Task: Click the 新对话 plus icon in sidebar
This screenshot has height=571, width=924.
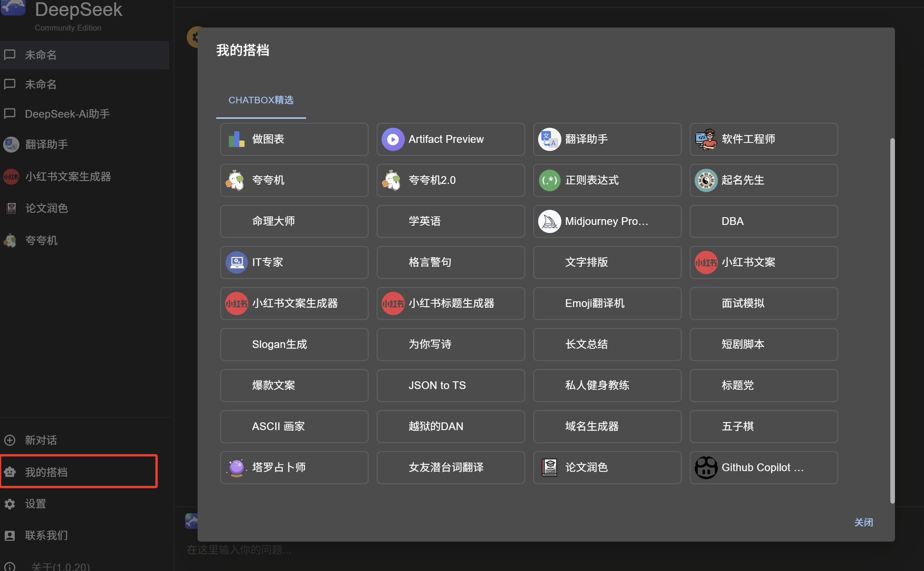Action: click(10, 440)
